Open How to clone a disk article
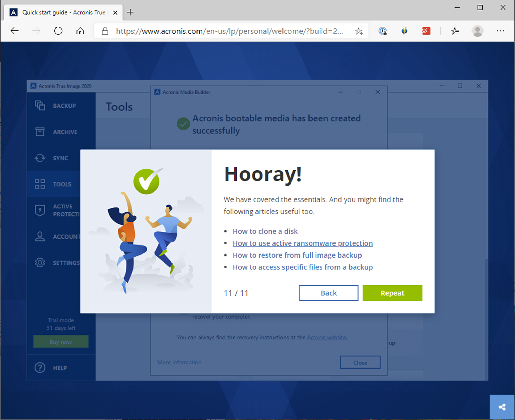 (265, 231)
